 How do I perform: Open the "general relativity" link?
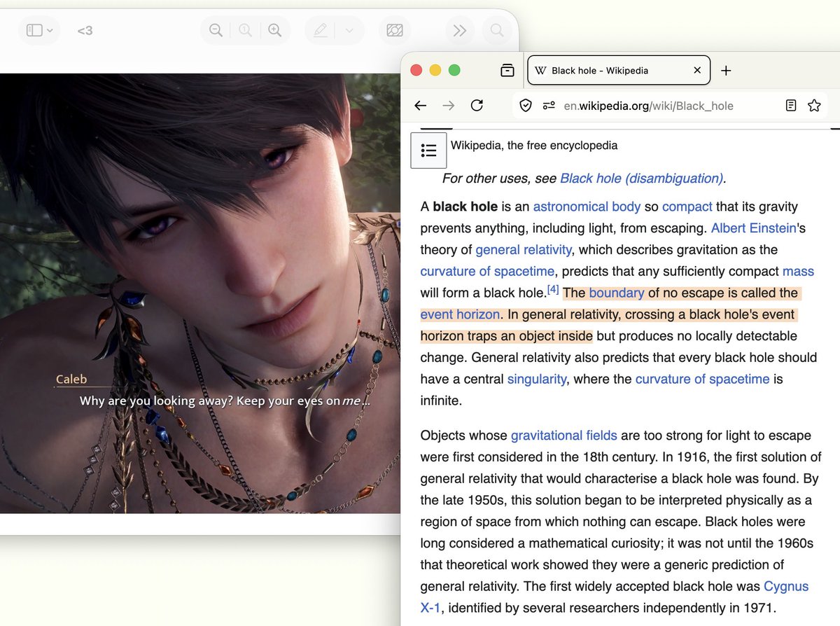click(x=524, y=249)
